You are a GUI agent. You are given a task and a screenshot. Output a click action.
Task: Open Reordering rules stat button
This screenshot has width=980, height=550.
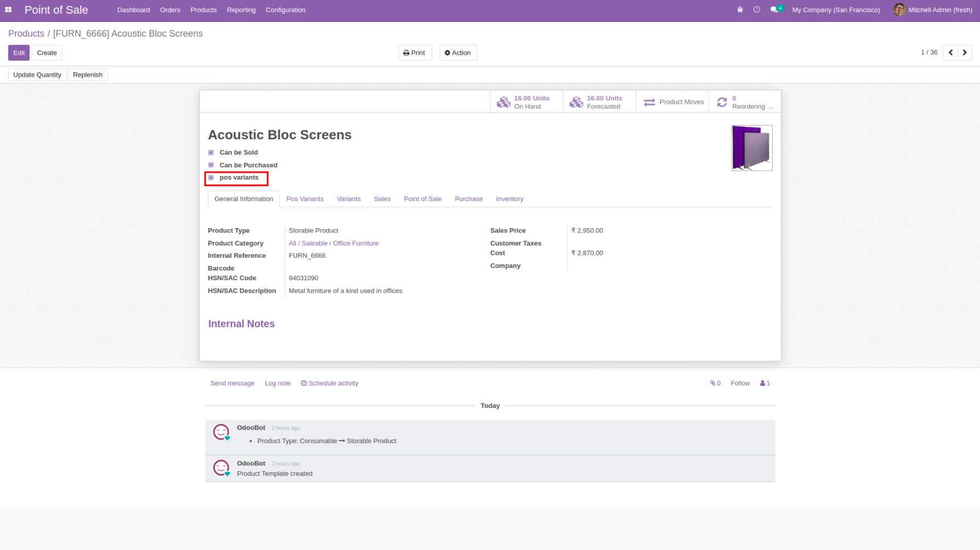pos(744,102)
